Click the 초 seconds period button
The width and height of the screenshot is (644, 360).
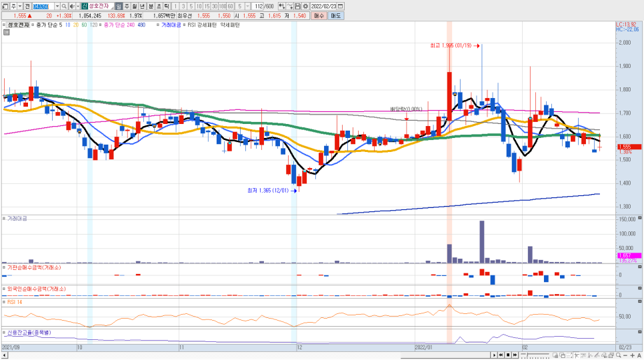(x=159, y=6)
